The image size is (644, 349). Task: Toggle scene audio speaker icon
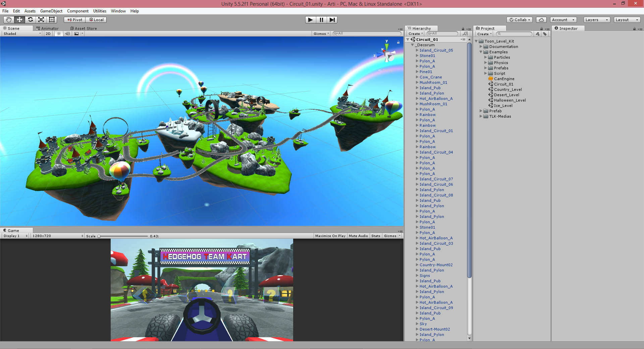67,34
